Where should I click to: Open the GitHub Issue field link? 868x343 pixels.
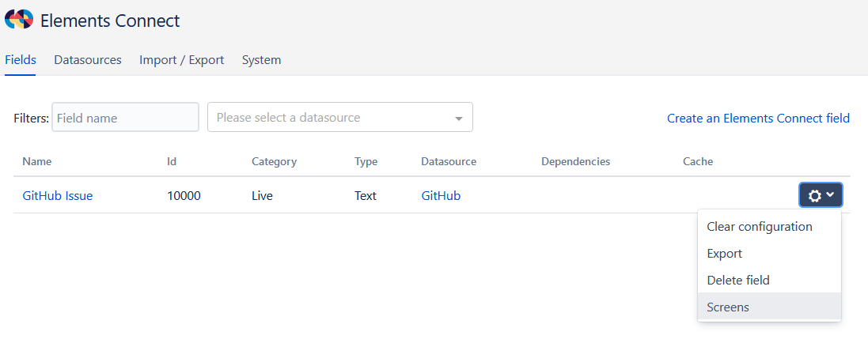pyautogui.click(x=58, y=196)
